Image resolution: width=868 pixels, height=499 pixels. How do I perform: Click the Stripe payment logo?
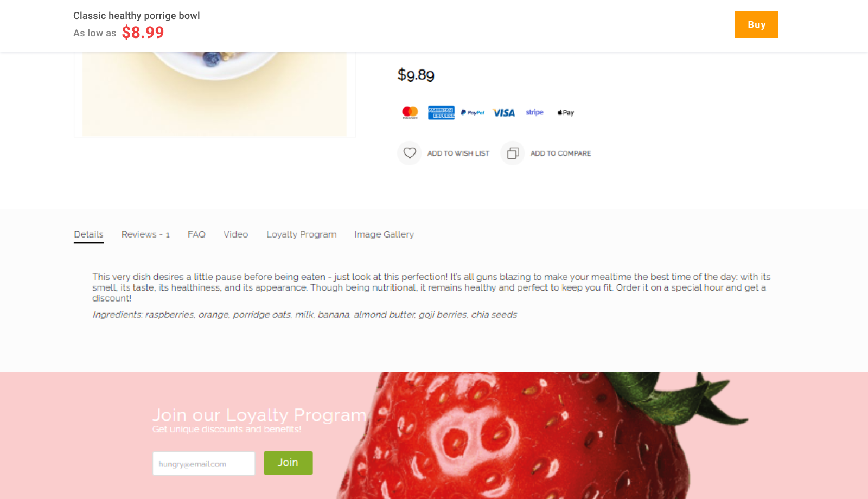point(534,112)
